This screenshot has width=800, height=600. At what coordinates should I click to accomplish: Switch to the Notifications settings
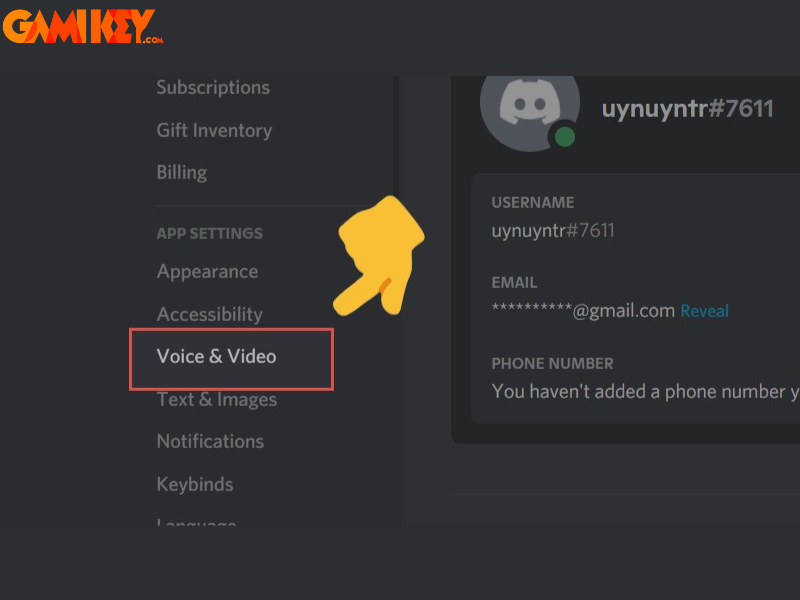point(210,441)
